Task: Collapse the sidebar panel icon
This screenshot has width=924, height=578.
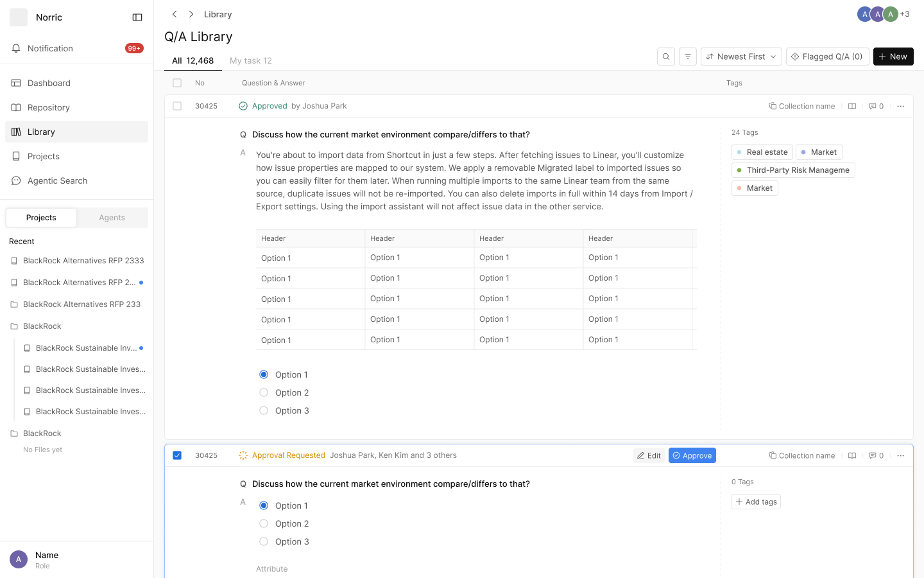Action: click(x=137, y=17)
